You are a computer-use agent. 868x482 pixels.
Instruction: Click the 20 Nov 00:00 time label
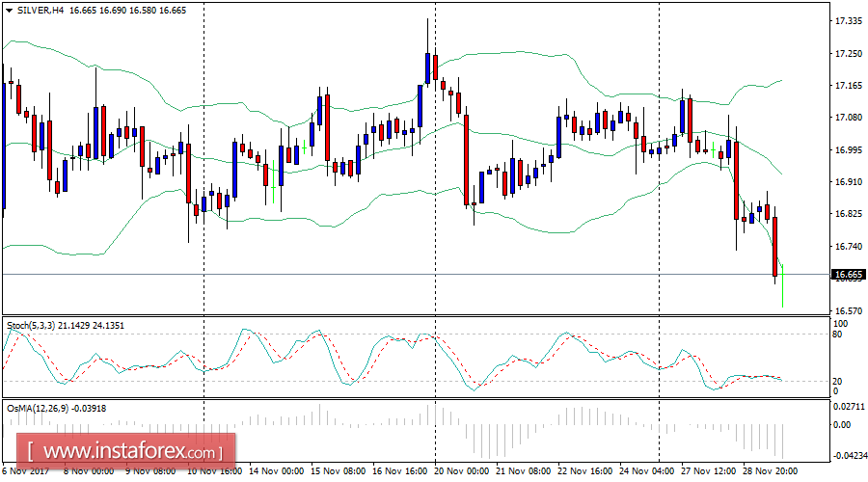point(461,471)
